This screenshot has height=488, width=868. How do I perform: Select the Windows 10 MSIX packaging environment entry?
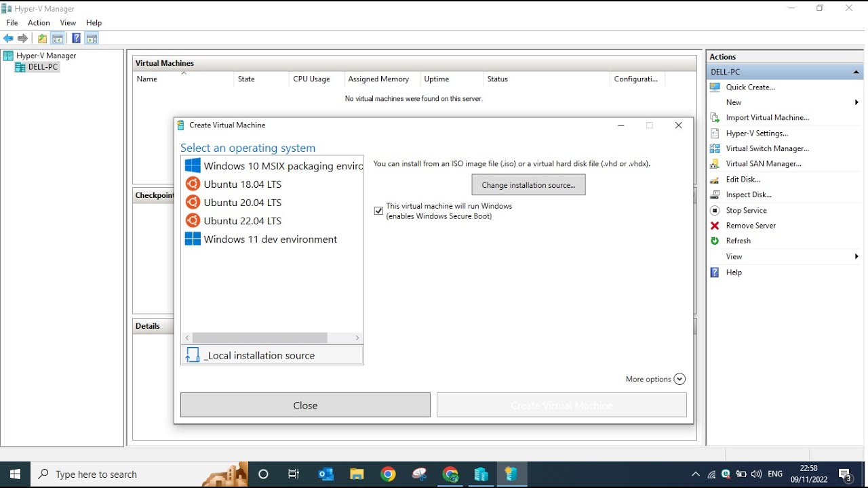pyautogui.click(x=273, y=166)
